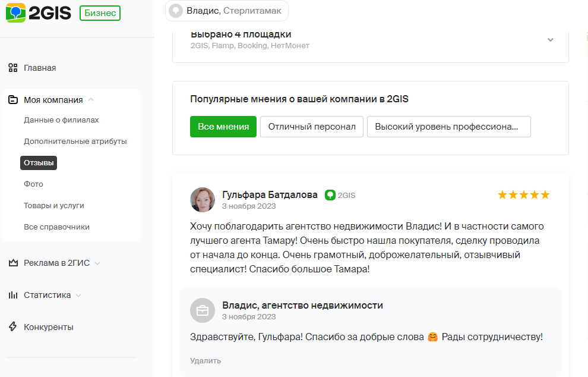Viewport: 588px width, 377px height.
Task: Select the Все мнения filter
Action: 223,127
